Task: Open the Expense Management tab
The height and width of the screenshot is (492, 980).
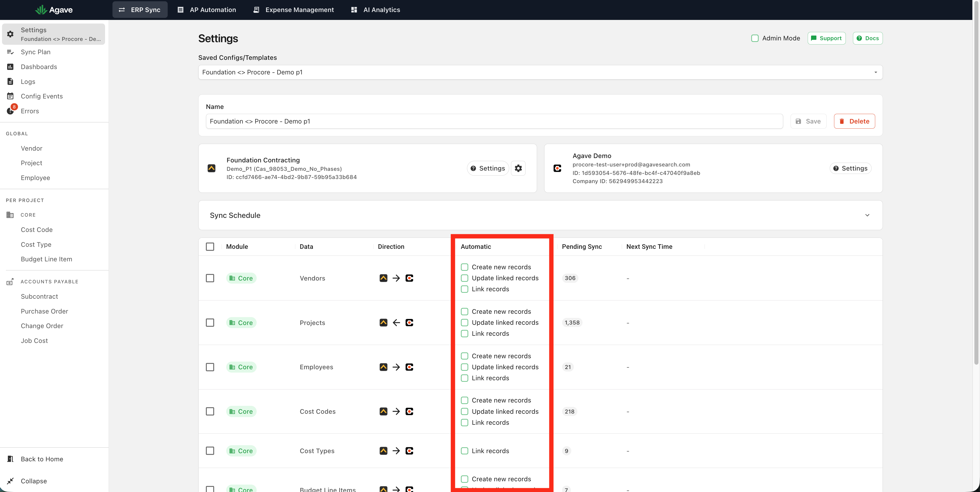Action: pos(293,10)
